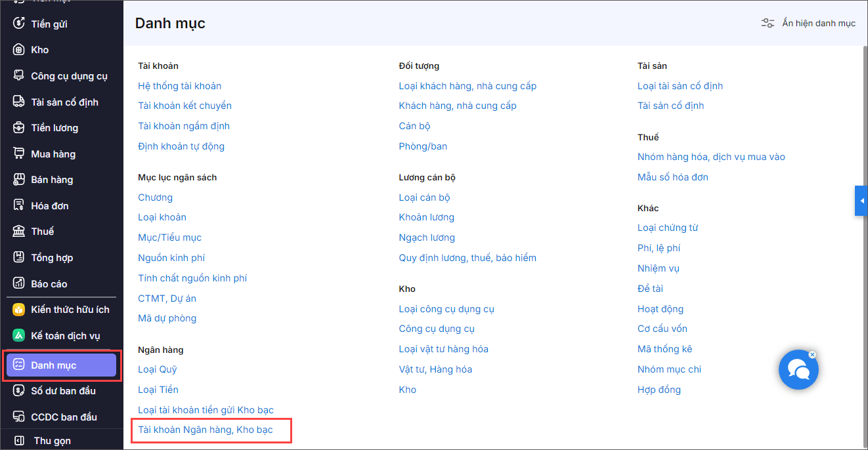
Task: Open Loại chứng từ link
Action: (668, 228)
